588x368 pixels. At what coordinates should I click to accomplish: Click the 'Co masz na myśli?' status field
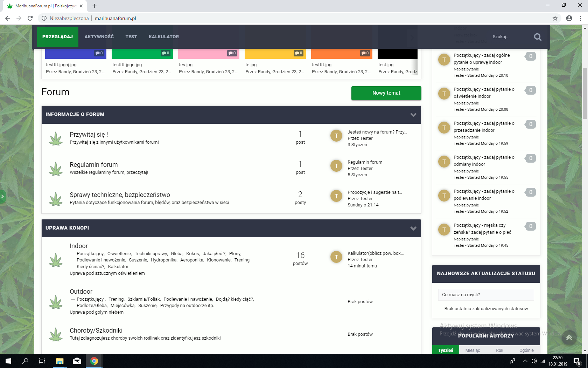click(486, 295)
